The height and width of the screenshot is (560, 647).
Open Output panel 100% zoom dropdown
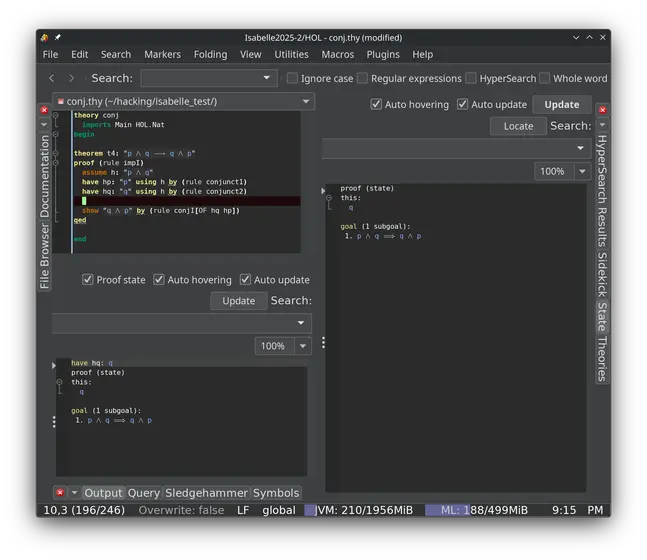pos(303,346)
